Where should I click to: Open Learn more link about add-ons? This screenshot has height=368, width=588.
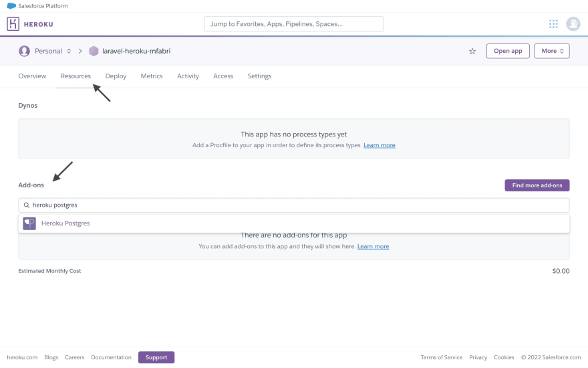point(373,246)
